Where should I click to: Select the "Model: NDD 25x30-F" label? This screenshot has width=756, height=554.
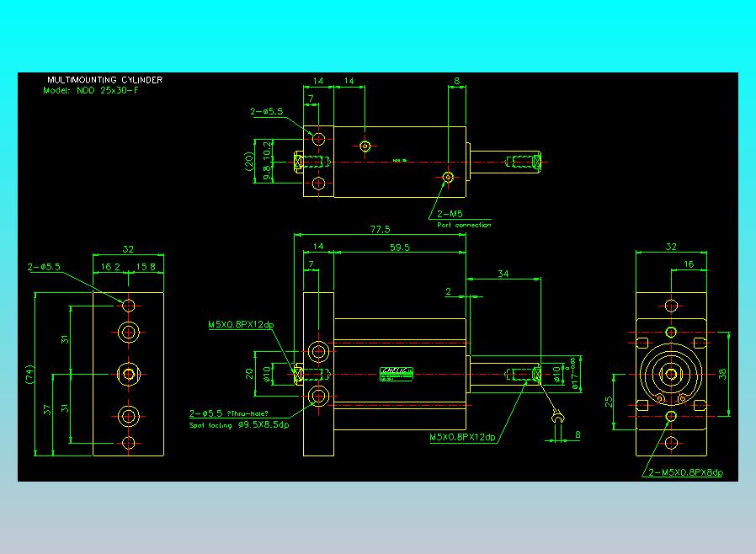coord(91,90)
